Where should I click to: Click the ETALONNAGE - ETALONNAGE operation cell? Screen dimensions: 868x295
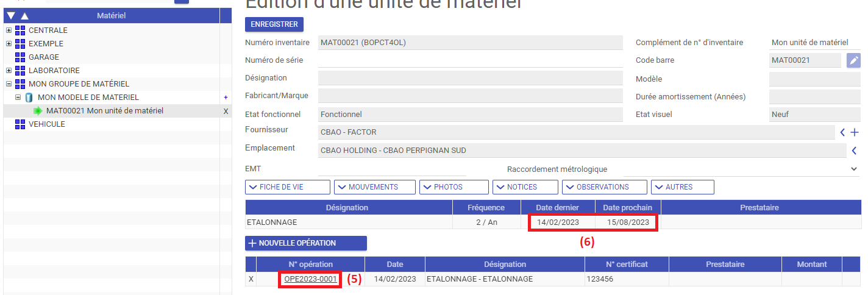(505, 279)
